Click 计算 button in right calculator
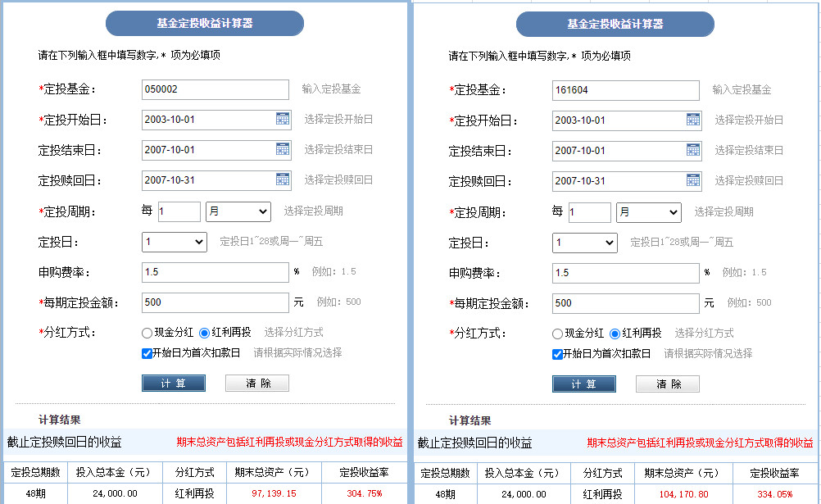 coord(584,384)
